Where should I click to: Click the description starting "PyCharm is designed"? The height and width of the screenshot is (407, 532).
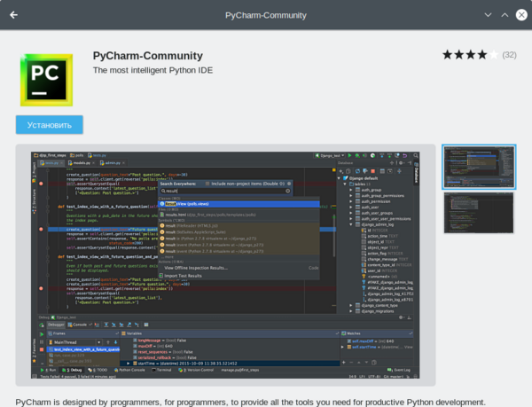tap(250, 403)
